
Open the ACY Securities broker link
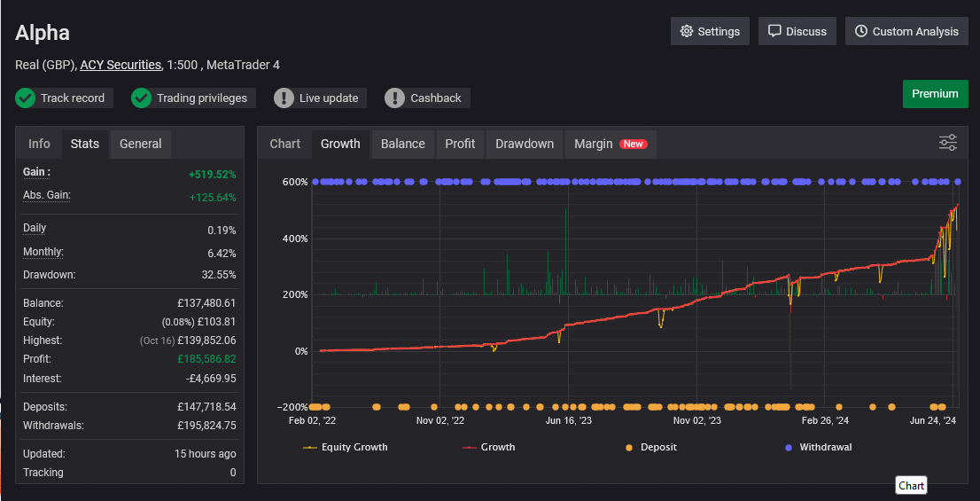[x=121, y=65]
